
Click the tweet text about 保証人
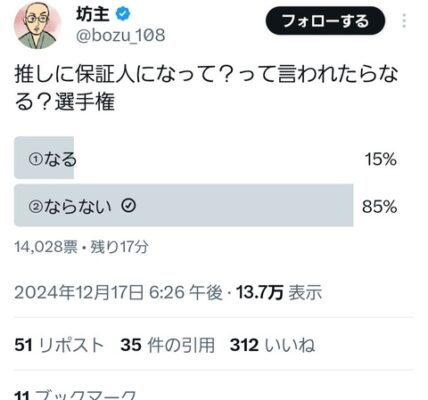coord(206,88)
